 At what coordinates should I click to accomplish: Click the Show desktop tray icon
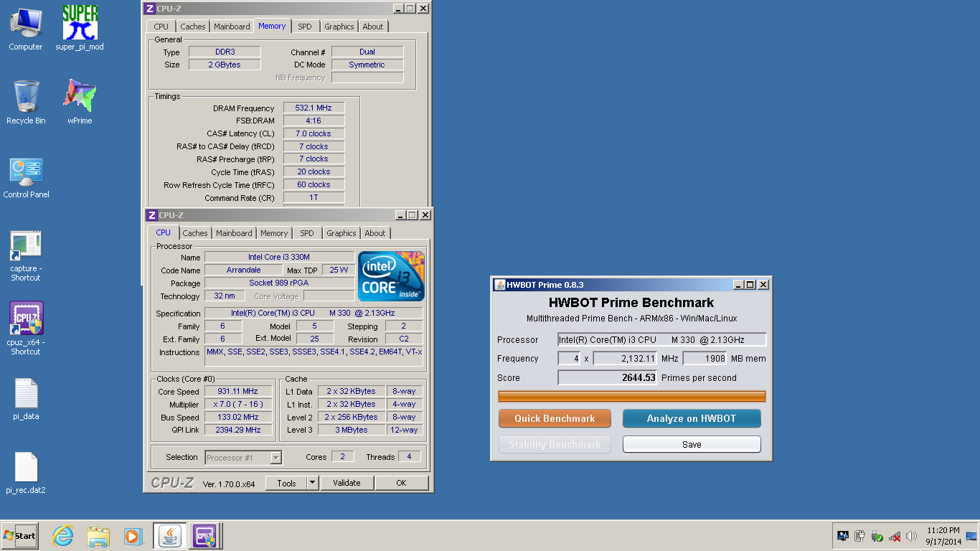[x=971, y=536]
